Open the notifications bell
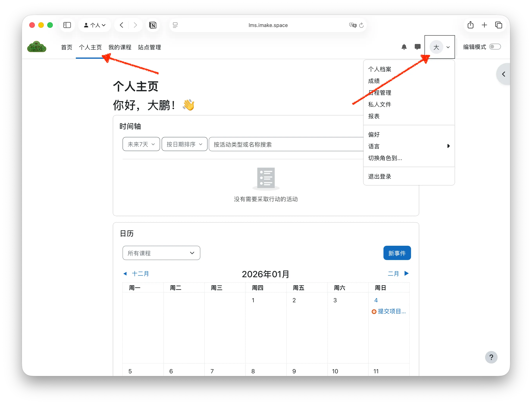The width and height of the screenshot is (532, 405). pos(404,47)
